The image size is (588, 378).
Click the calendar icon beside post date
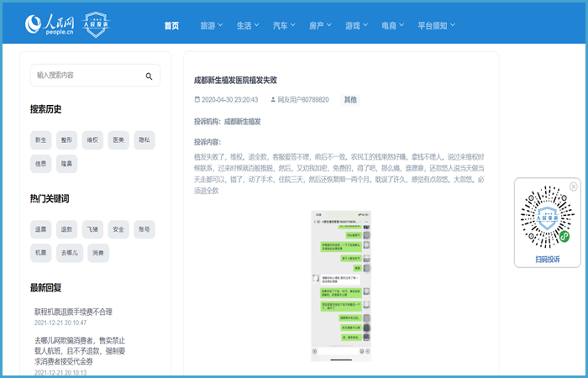click(x=197, y=99)
